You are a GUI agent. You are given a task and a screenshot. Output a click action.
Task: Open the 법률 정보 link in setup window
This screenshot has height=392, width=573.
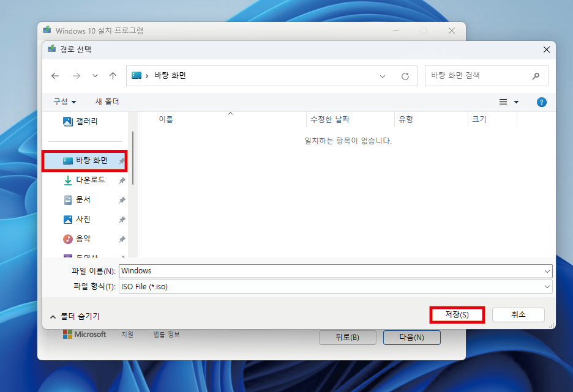(167, 335)
